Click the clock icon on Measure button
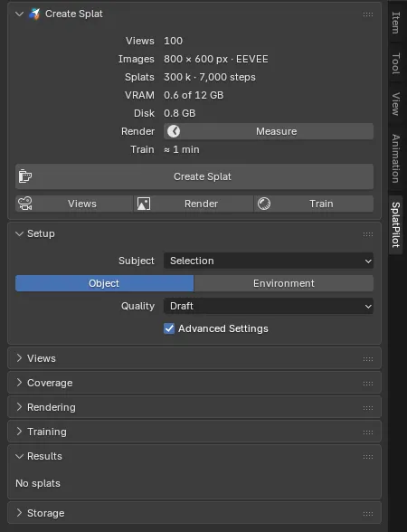 tap(174, 131)
